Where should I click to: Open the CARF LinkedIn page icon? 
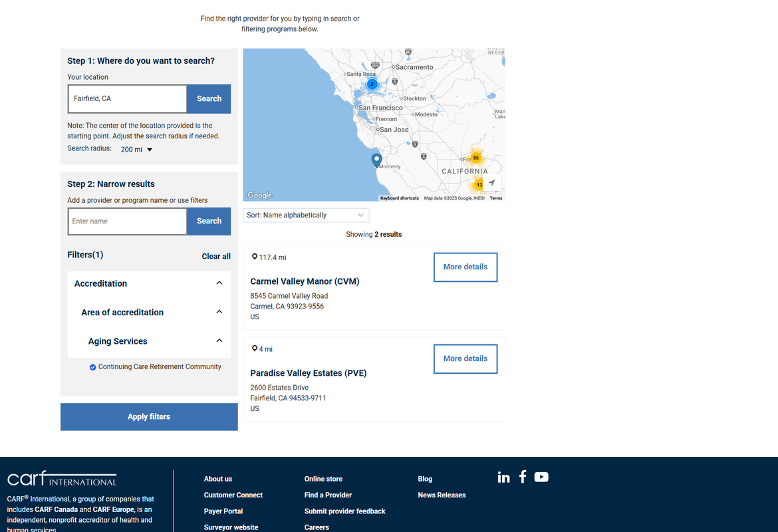(503, 477)
